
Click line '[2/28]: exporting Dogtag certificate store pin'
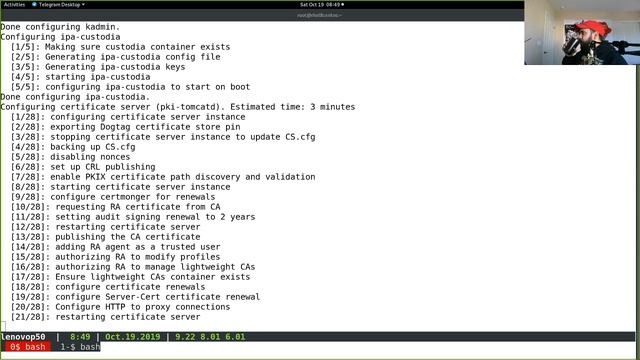(126, 127)
